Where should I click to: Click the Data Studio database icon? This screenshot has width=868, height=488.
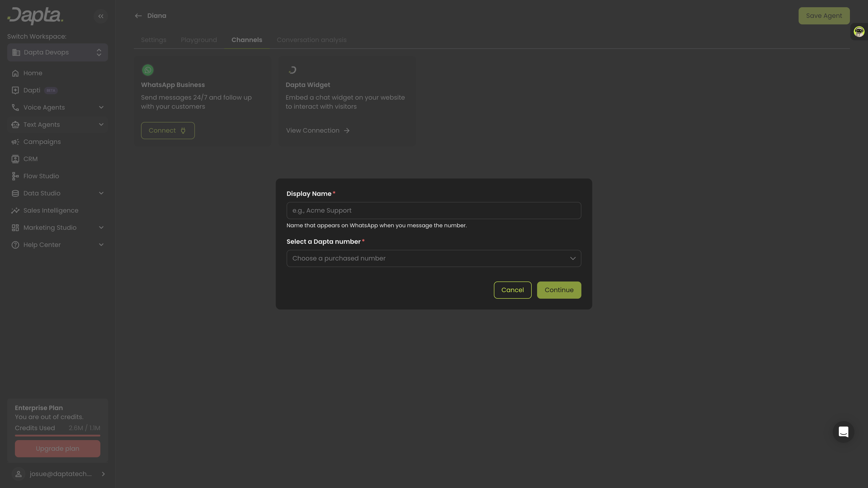(15, 193)
